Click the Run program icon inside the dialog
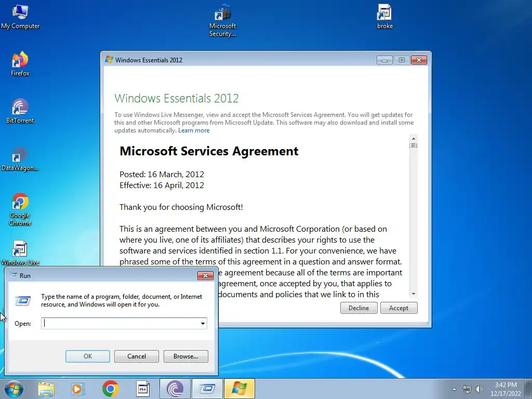Viewport: 532px width, 399px height. tap(23, 301)
